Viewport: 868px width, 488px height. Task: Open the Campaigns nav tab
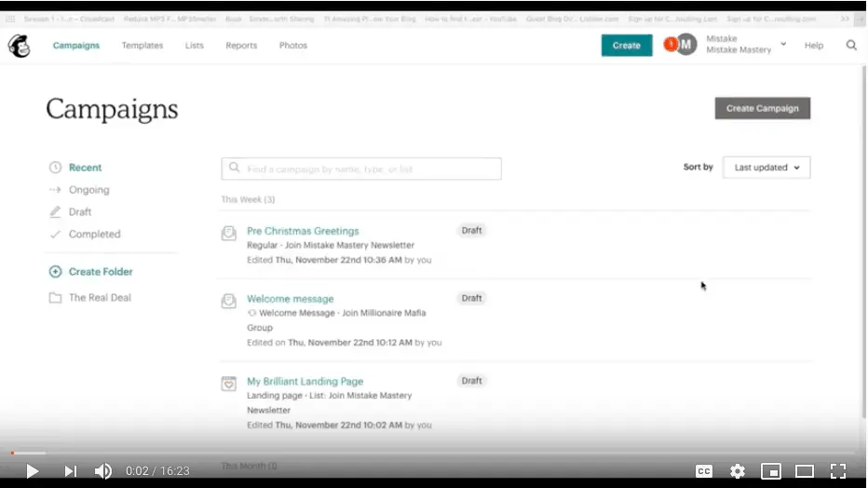pos(76,46)
